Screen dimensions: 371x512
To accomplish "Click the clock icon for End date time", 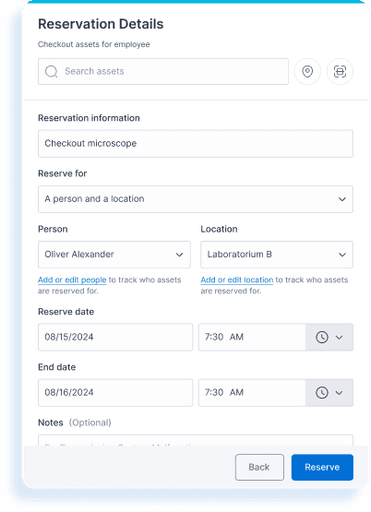I will (x=322, y=393).
